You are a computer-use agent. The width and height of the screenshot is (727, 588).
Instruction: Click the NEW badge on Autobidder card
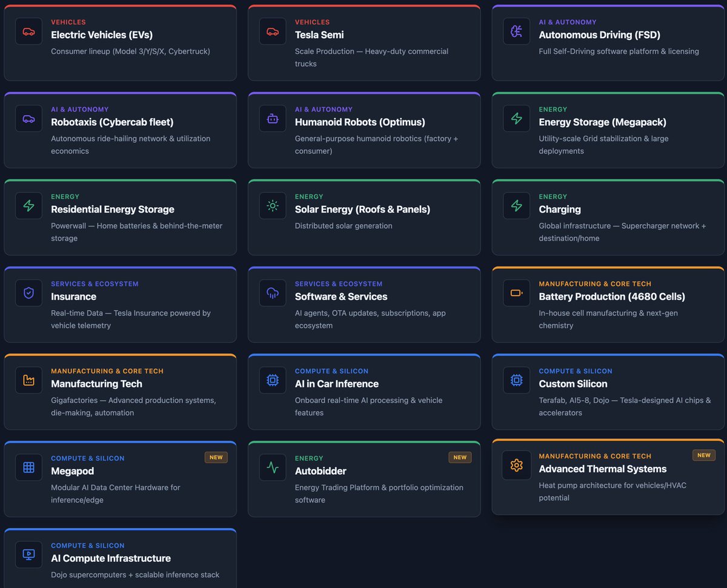pyautogui.click(x=460, y=457)
